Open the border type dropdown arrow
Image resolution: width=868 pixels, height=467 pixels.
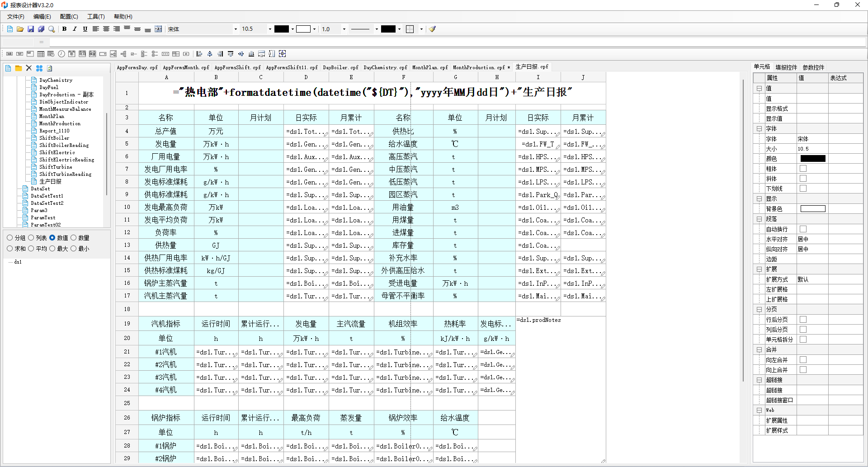pyautogui.click(x=421, y=29)
